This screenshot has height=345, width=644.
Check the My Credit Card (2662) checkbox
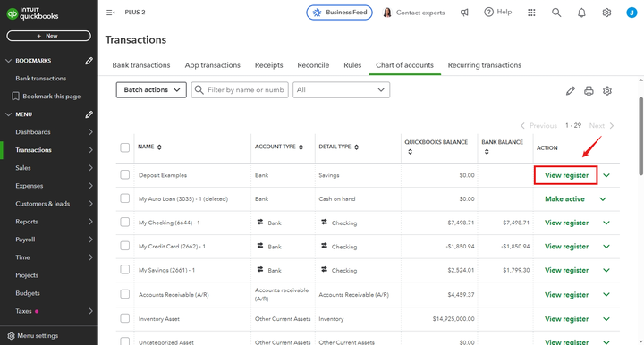coord(125,246)
